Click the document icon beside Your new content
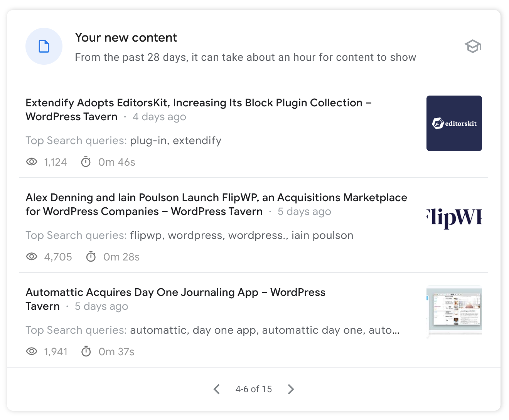The image size is (509, 420). [x=44, y=46]
